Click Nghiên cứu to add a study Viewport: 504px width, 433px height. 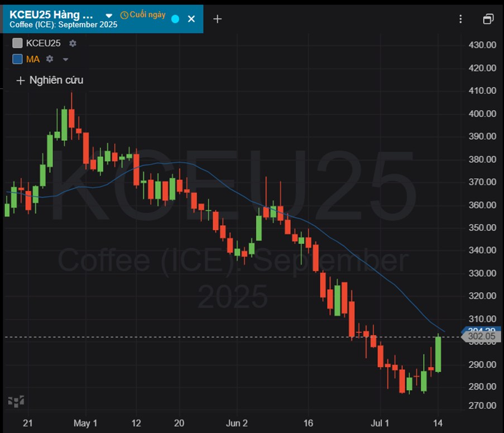[x=50, y=80]
